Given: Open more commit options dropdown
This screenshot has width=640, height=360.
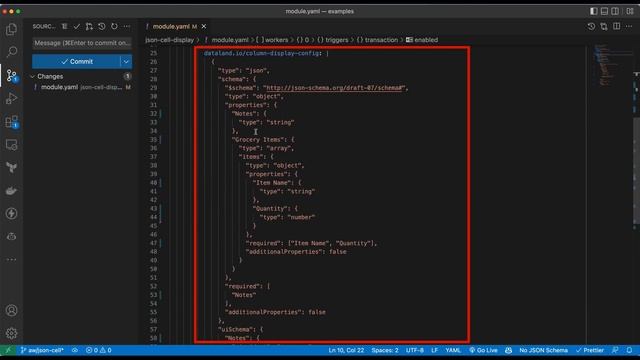Looking at the screenshot, I should point(126,62).
